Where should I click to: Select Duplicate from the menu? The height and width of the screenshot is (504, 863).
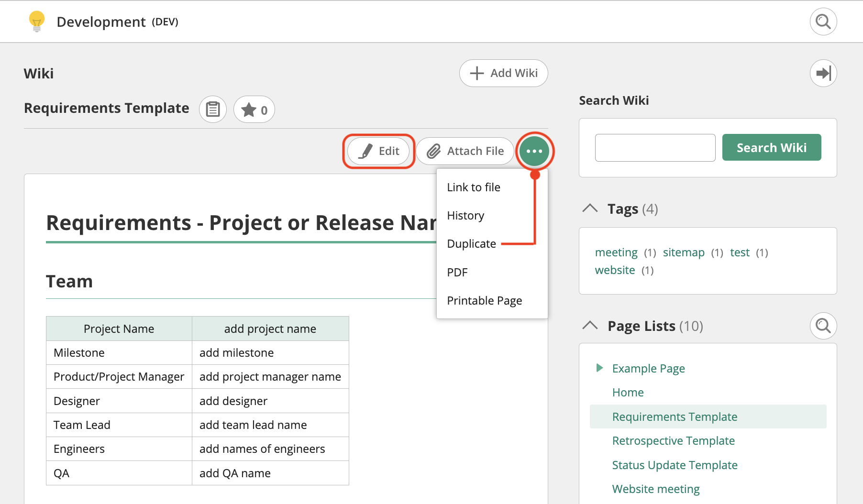click(471, 244)
